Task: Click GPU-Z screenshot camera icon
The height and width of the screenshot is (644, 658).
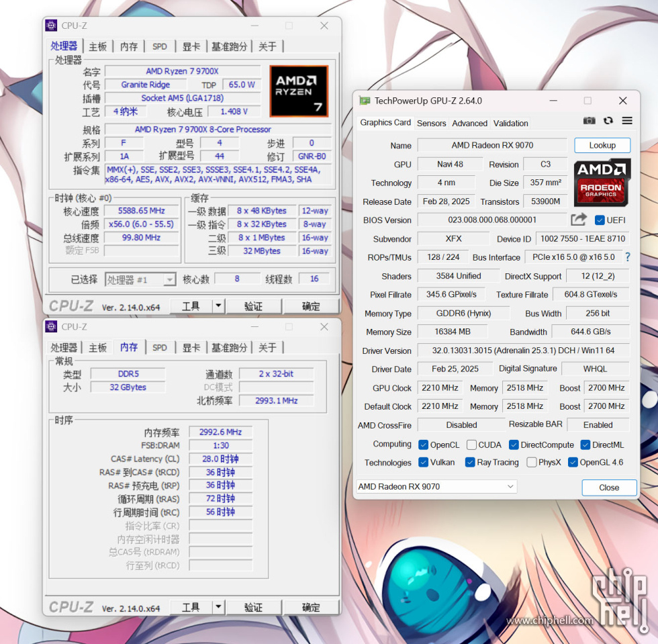Action: click(x=590, y=121)
